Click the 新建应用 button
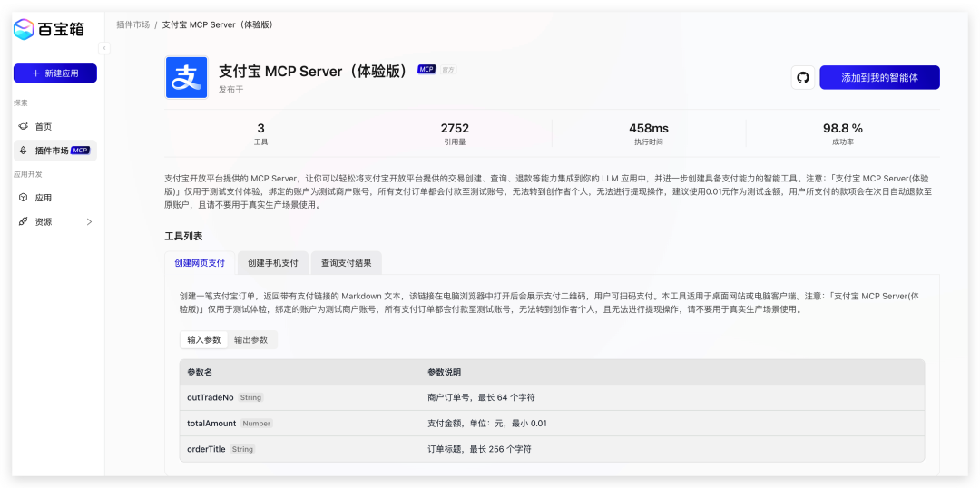The image size is (980, 488). (x=55, y=73)
